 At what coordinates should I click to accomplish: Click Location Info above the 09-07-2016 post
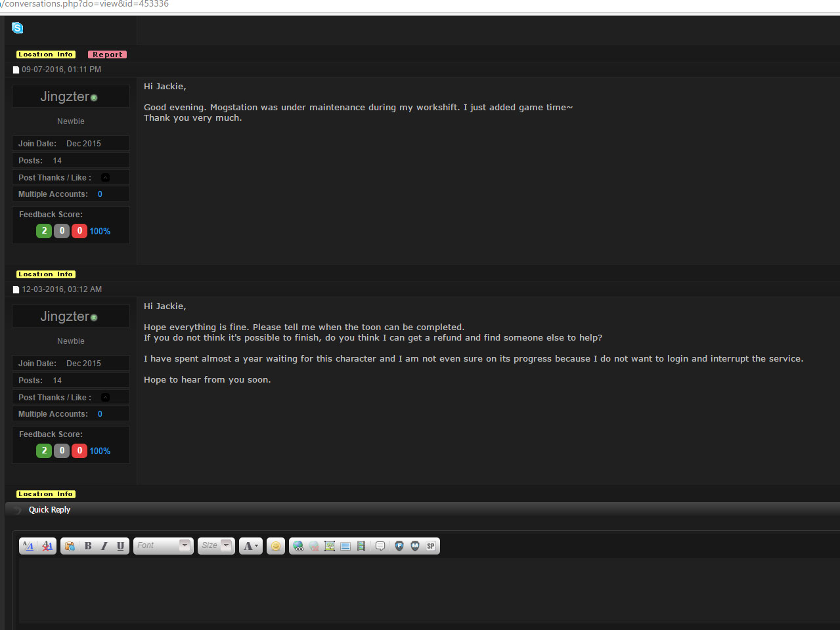46,54
